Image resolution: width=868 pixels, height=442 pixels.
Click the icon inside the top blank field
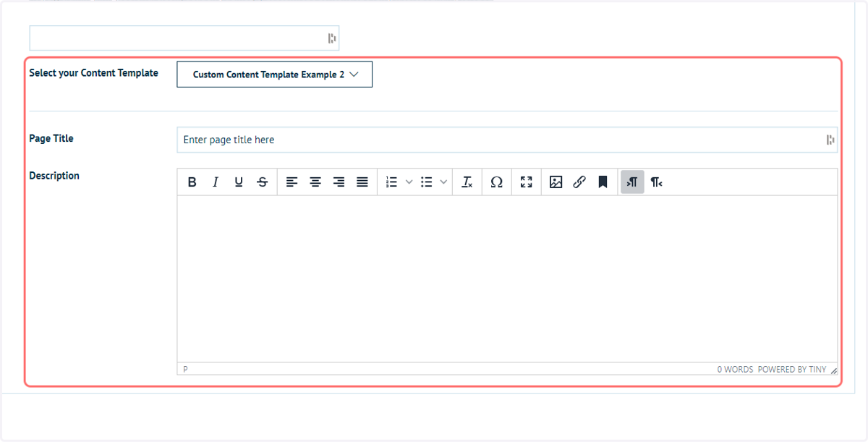(331, 38)
